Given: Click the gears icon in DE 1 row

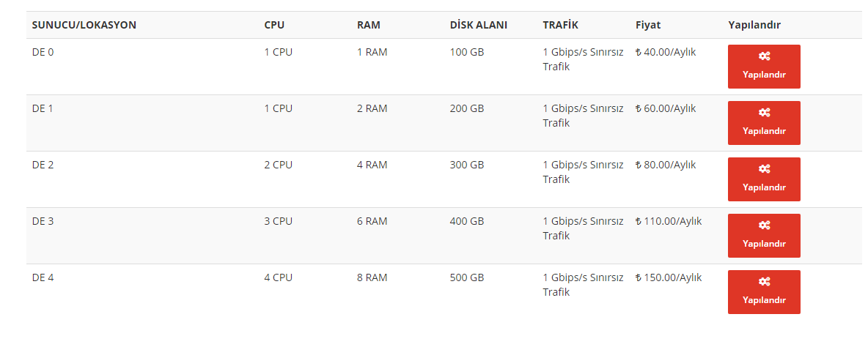Looking at the screenshot, I should (x=764, y=112).
